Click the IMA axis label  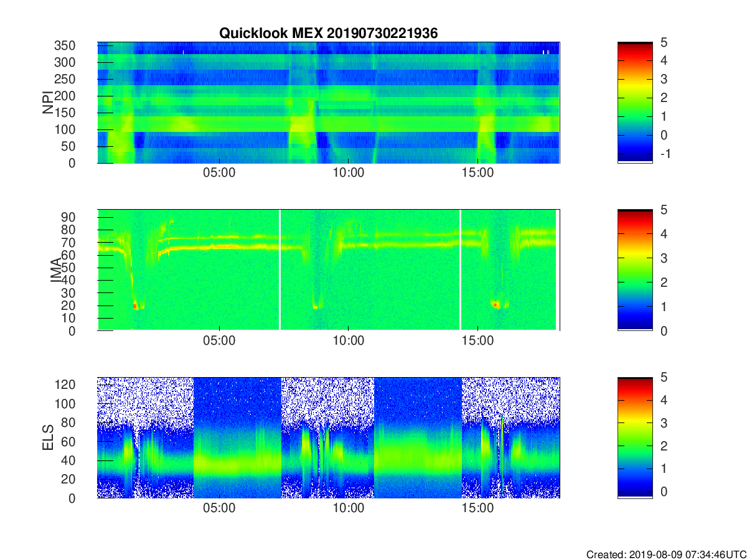tap(56, 271)
